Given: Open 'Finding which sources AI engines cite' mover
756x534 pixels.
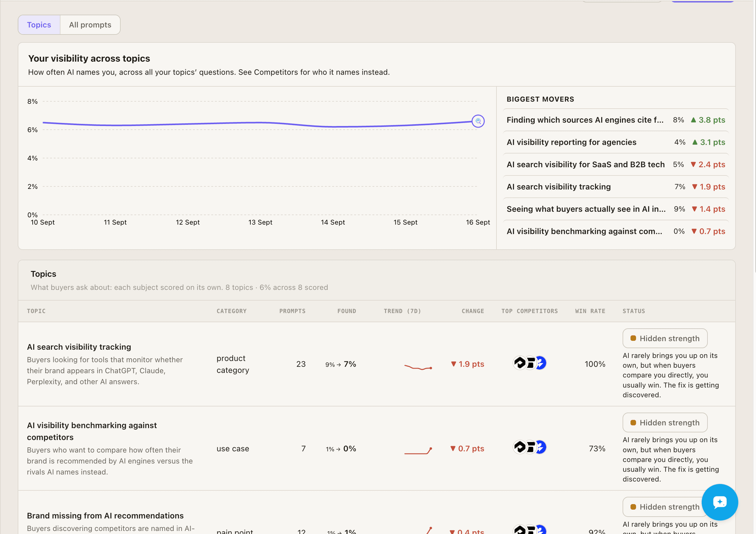Looking at the screenshot, I should click(x=616, y=120).
